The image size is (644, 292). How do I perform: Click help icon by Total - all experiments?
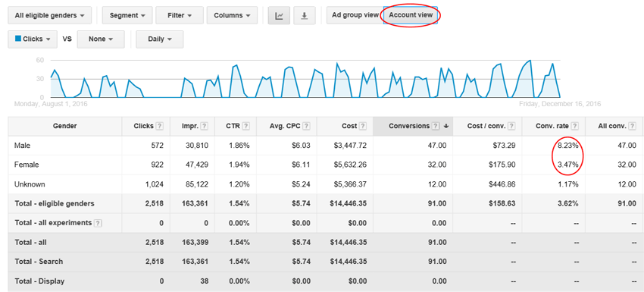(97, 223)
